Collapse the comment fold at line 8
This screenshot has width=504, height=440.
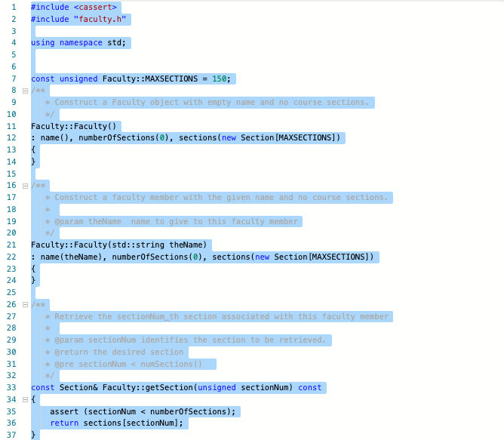click(25, 91)
